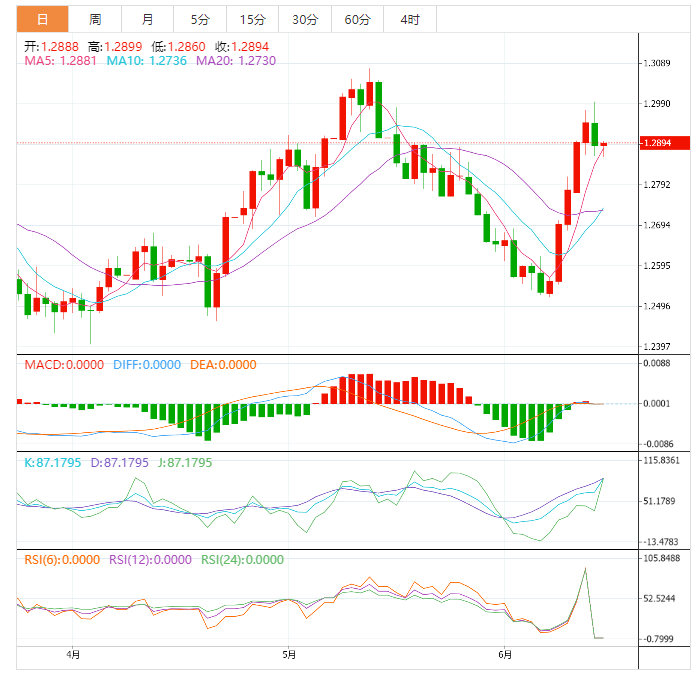698x682 pixels.
Task: Select the 15分 timeframe tab
Action: click(x=252, y=19)
